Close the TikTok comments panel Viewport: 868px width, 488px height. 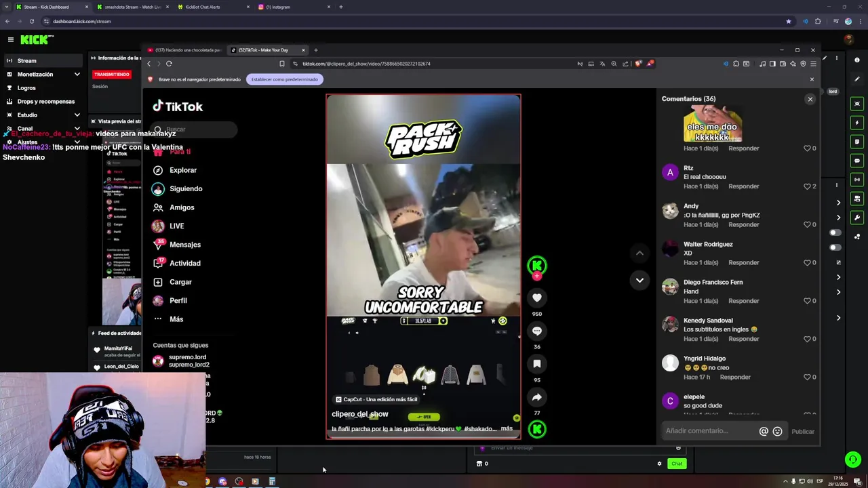click(810, 99)
